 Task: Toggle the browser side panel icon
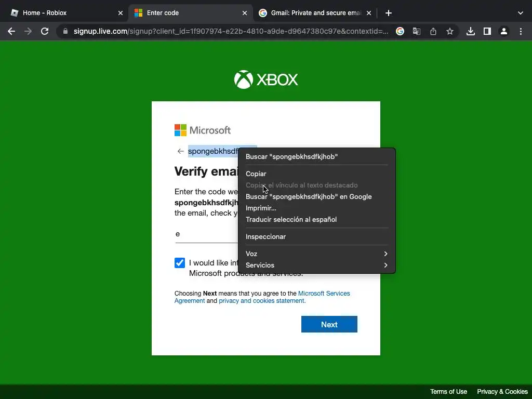[x=487, y=32]
